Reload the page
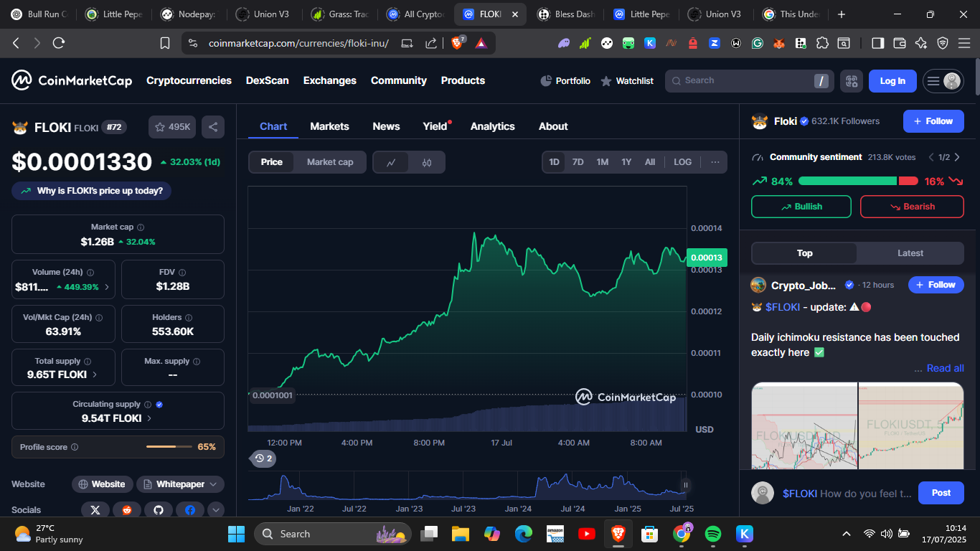The height and width of the screenshot is (551, 980). point(59,43)
